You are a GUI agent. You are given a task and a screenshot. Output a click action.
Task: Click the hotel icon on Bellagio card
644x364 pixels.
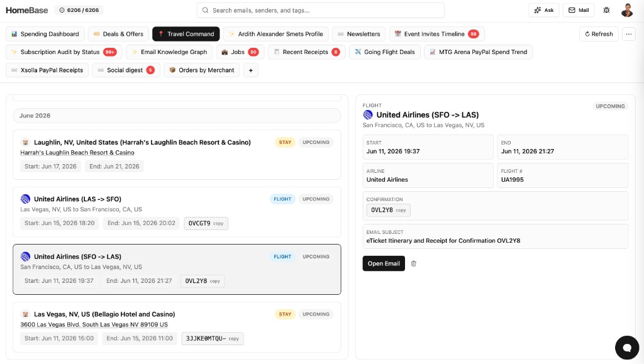(x=25, y=314)
